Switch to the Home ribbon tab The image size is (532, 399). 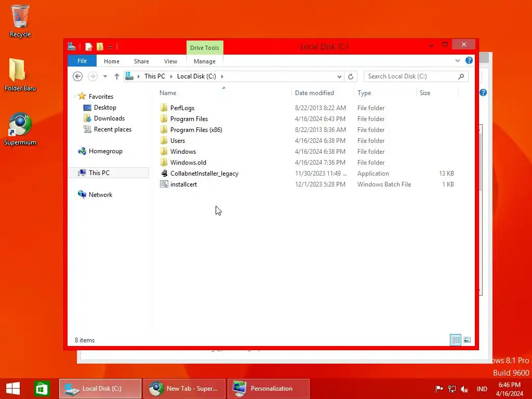tap(112, 61)
